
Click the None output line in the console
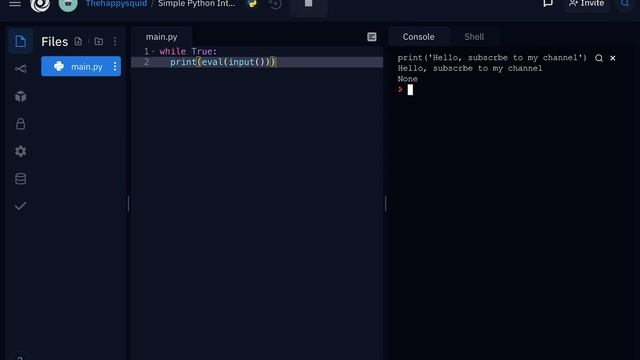pos(407,79)
